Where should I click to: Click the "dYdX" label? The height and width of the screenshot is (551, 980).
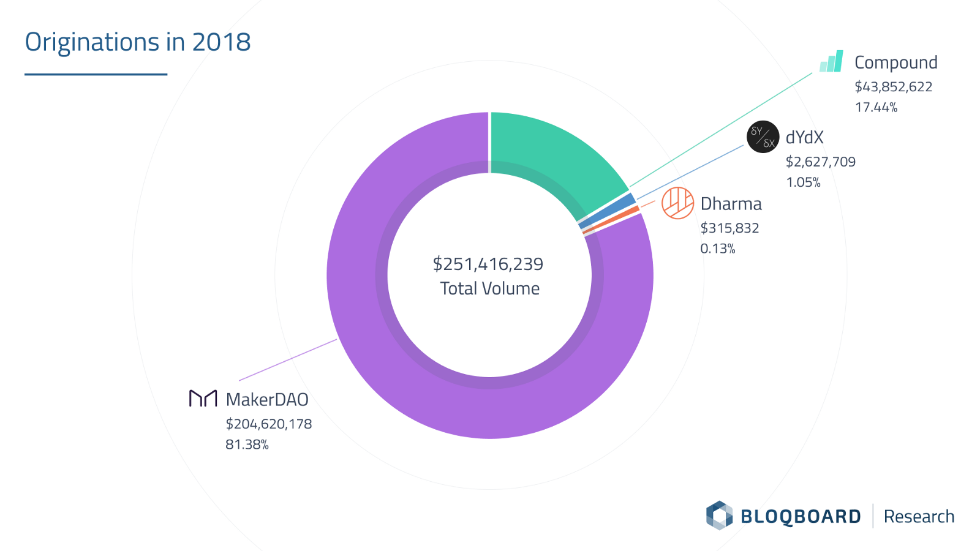(x=805, y=137)
